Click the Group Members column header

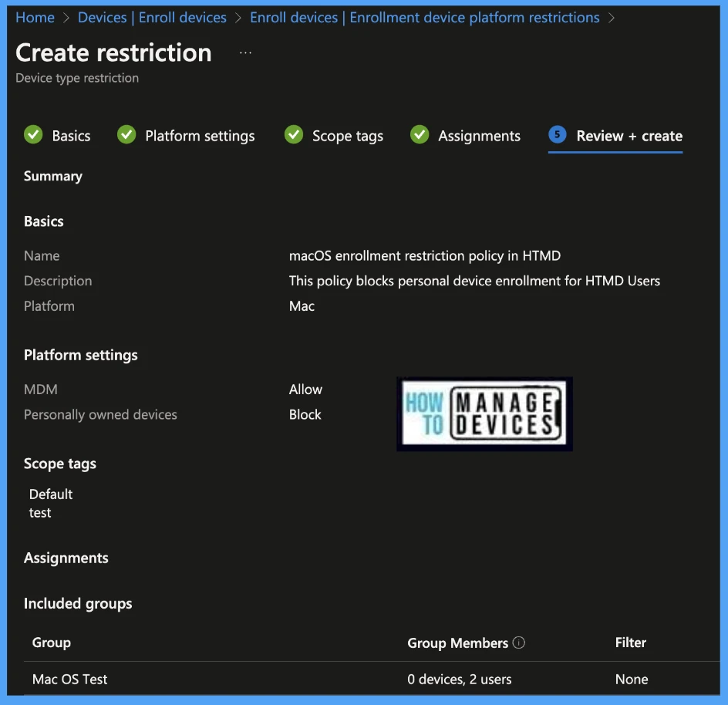pos(457,643)
